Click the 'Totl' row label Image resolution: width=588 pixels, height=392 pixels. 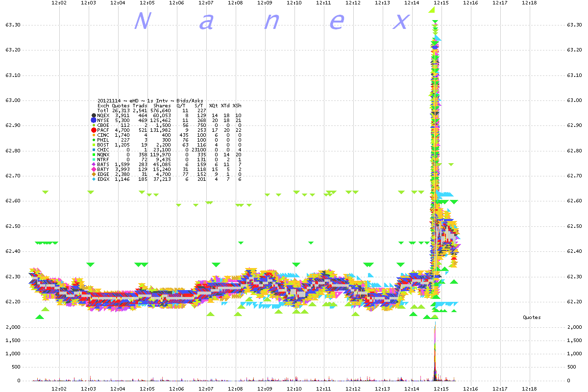pos(103,110)
